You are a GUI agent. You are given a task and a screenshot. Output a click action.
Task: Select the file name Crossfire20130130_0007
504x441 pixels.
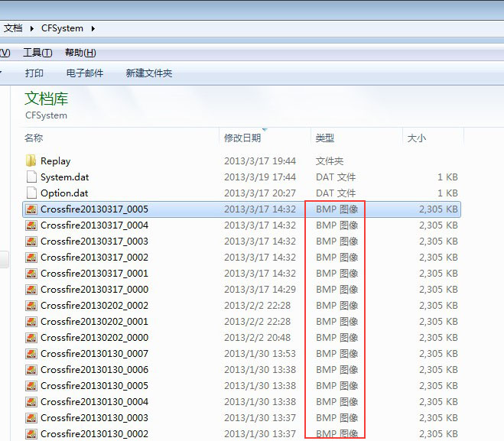[x=95, y=354]
